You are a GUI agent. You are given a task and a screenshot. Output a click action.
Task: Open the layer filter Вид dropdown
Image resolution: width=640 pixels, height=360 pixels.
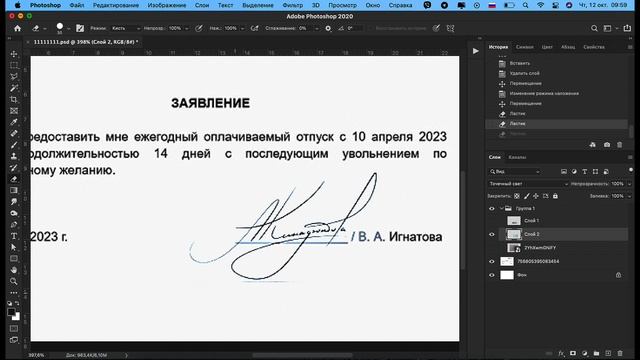pos(514,171)
